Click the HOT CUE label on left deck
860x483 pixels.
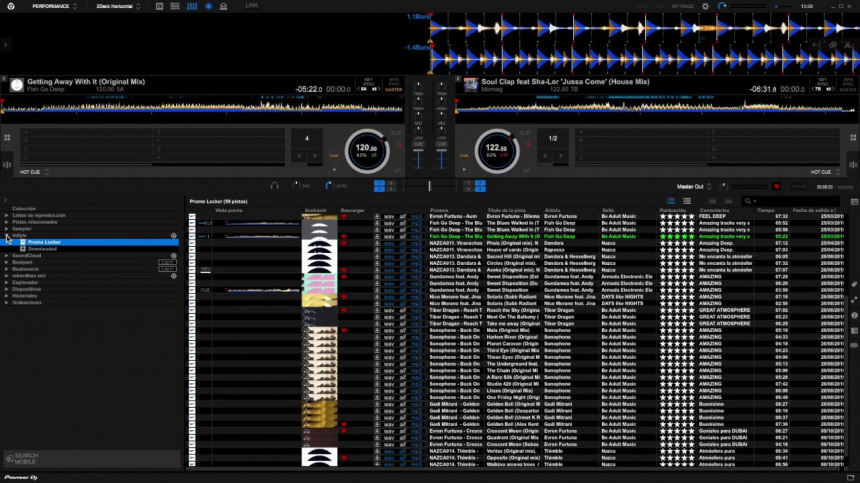(30, 172)
